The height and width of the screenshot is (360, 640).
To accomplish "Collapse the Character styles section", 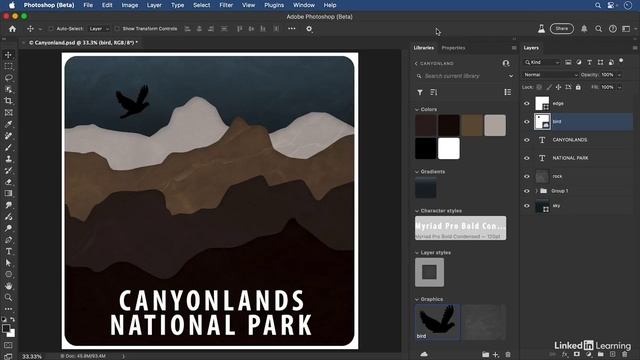I will 417,211.
